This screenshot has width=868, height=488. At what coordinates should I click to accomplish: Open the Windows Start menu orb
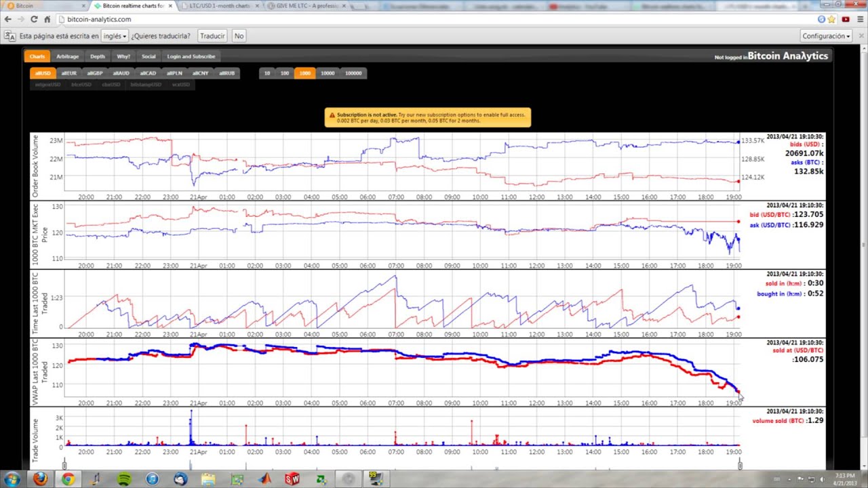(12, 479)
